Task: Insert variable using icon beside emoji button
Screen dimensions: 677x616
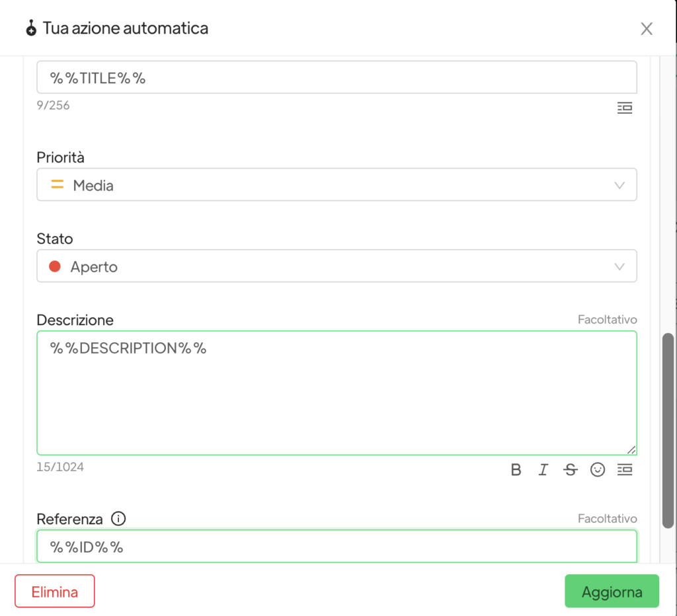Action: pyautogui.click(x=625, y=470)
